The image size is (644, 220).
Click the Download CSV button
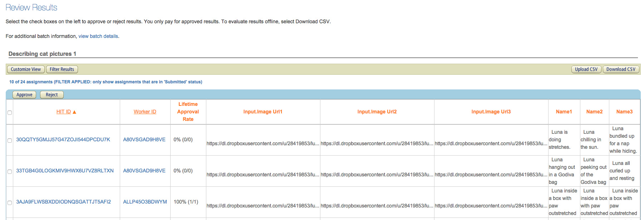point(621,69)
